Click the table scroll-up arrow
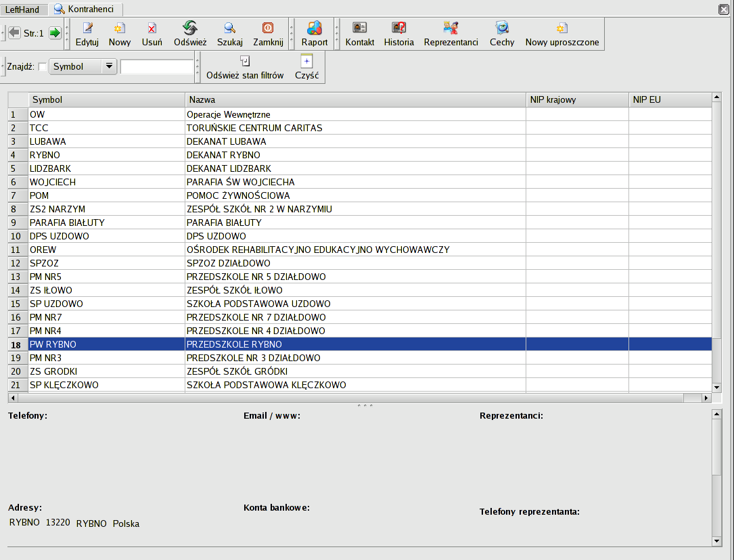The width and height of the screenshot is (734, 560). pos(716,97)
